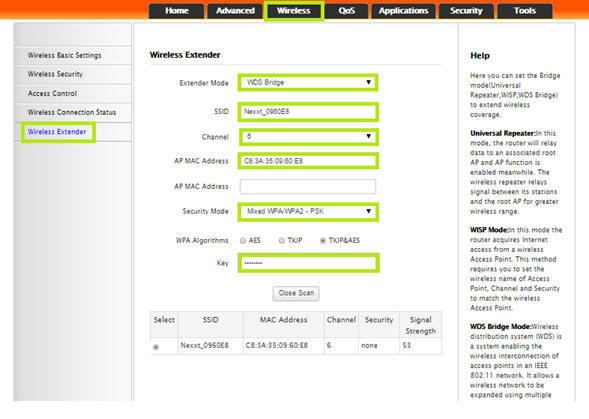Open the QoS tab
Viewport: 589px width, 419px height.
[x=346, y=11]
